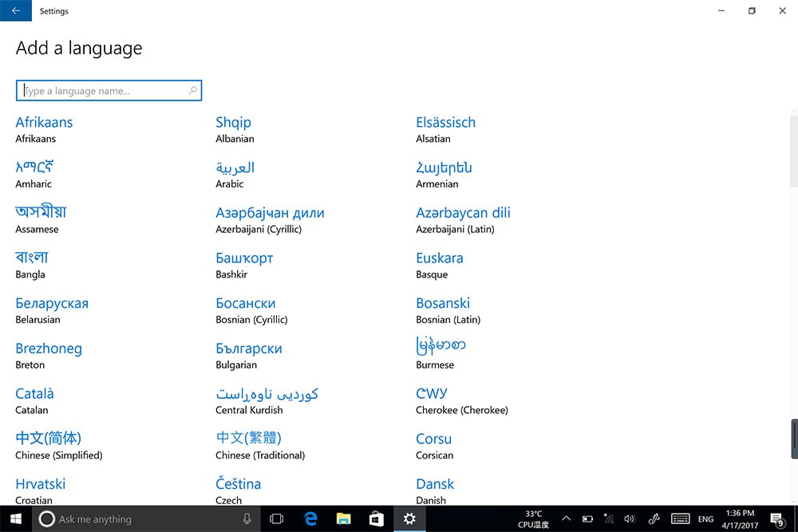Open File Explorer from taskbar
Image resolution: width=798 pixels, height=532 pixels.
point(344,519)
